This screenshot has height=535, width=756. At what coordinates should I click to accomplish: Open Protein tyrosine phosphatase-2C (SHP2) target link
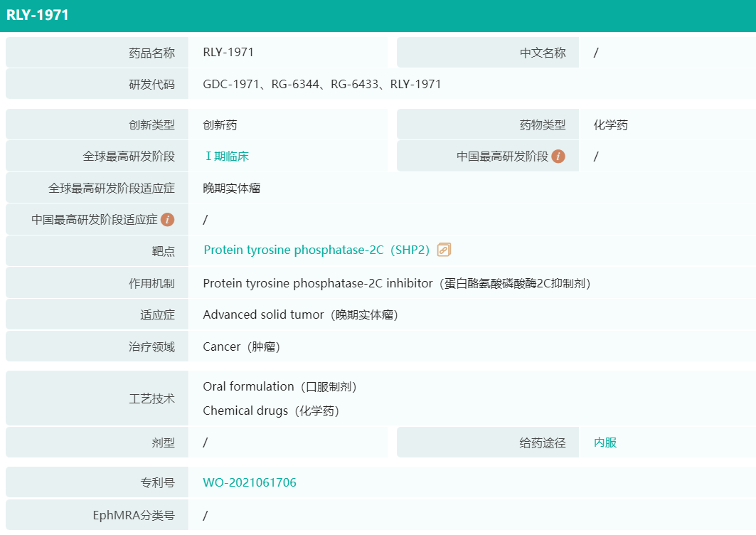pyautogui.click(x=316, y=250)
